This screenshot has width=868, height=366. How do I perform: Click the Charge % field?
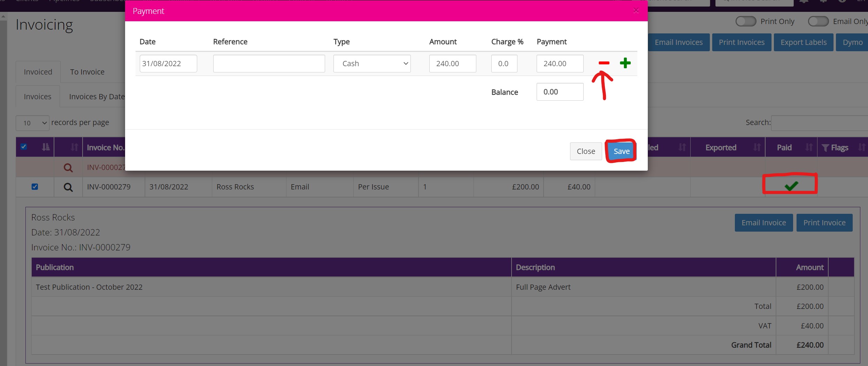pos(504,63)
